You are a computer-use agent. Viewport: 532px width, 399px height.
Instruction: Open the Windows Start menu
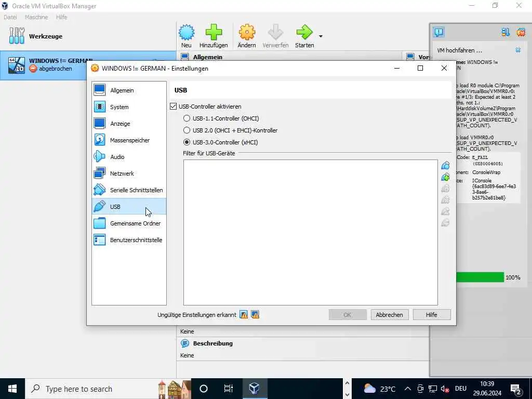point(12,389)
